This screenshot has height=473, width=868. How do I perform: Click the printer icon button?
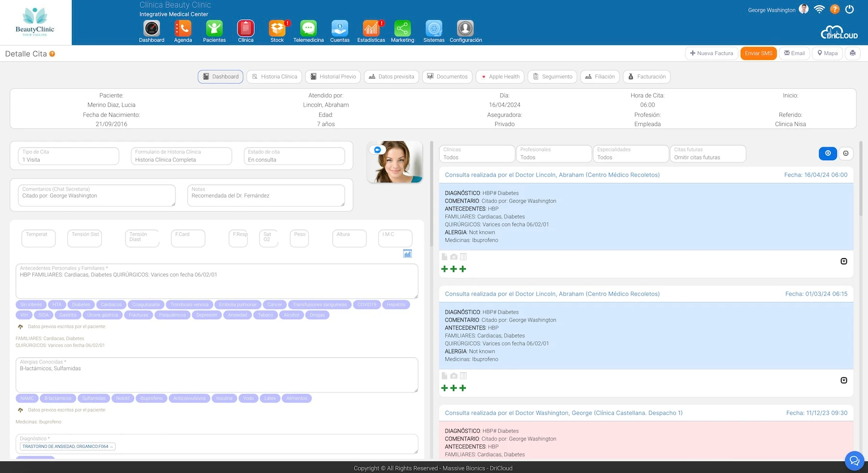(x=853, y=53)
